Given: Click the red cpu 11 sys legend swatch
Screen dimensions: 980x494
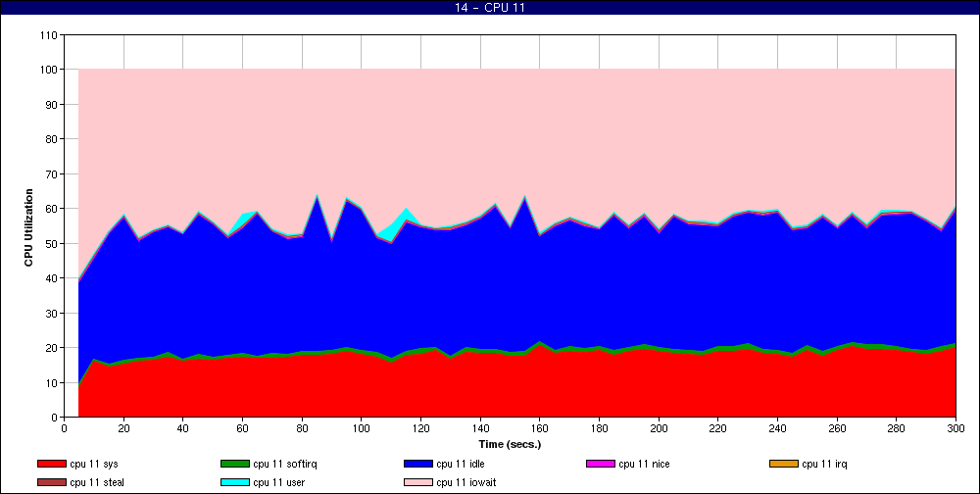Looking at the screenshot, I should point(51,464).
